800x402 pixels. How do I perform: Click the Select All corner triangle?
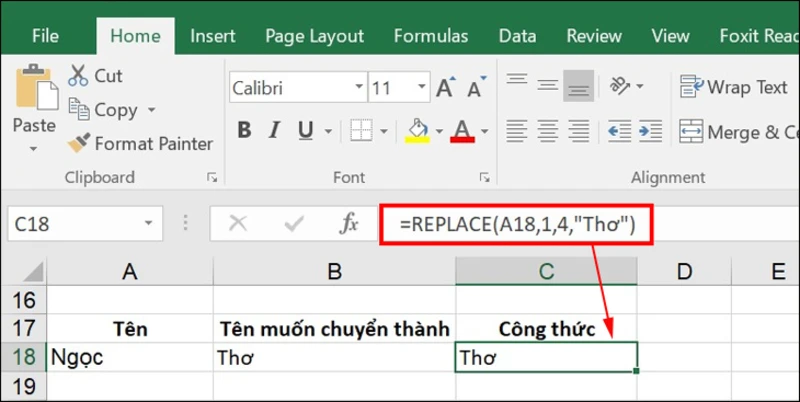tap(34, 271)
